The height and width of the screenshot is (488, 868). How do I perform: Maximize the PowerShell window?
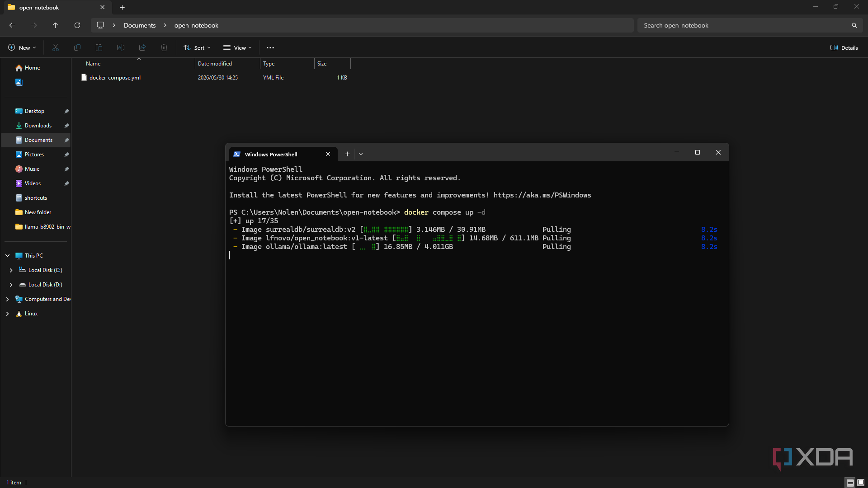click(698, 152)
